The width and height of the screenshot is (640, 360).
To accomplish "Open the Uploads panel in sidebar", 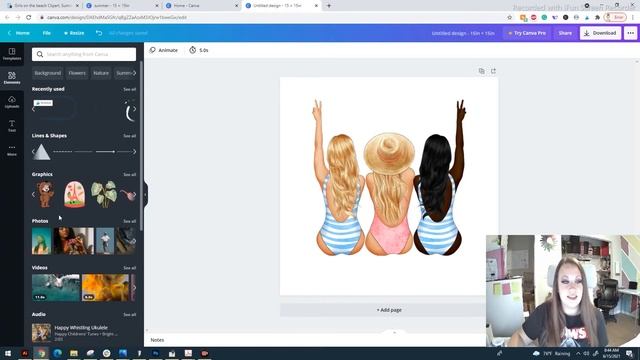I will pos(12,102).
